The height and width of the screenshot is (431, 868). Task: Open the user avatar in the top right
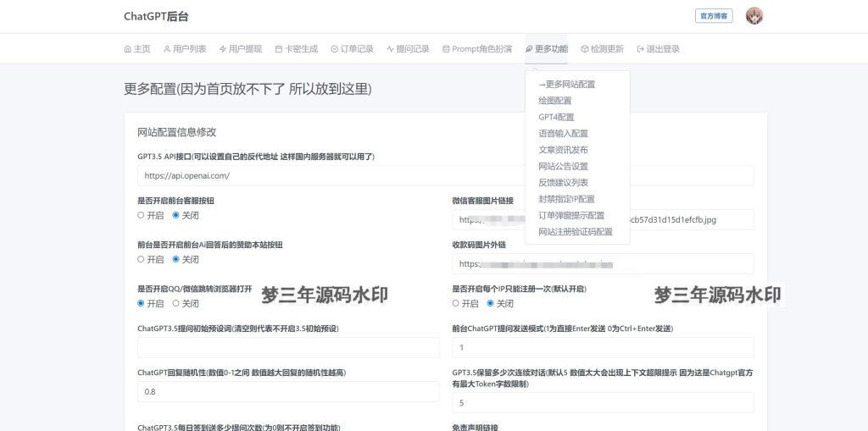click(754, 16)
